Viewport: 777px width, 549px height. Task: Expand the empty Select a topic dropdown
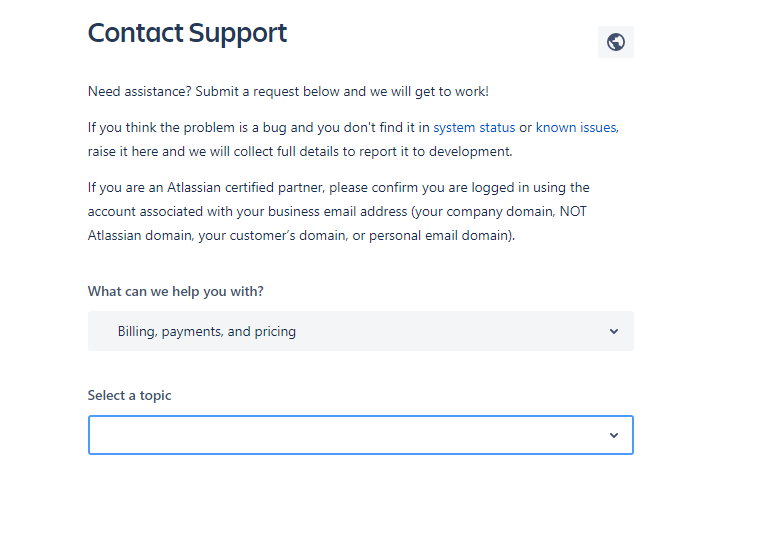click(x=360, y=435)
